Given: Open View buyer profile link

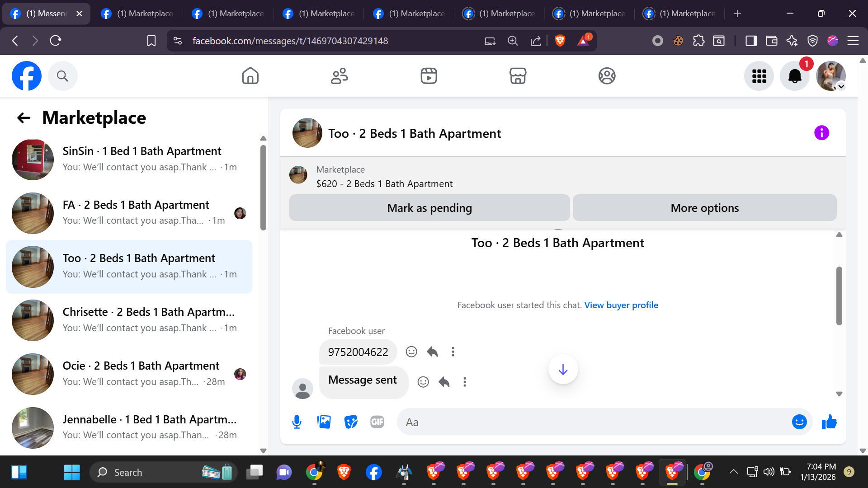Looking at the screenshot, I should pyautogui.click(x=621, y=305).
